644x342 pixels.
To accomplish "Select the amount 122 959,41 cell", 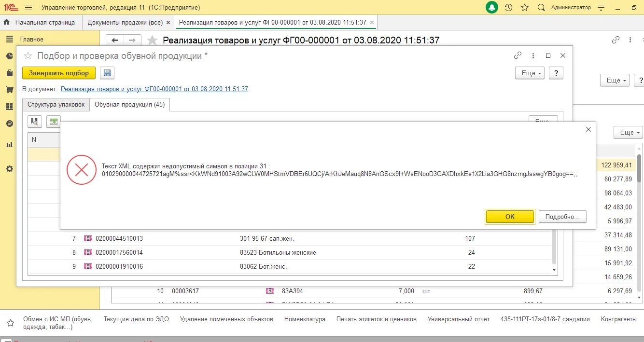I will coord(616,165).
